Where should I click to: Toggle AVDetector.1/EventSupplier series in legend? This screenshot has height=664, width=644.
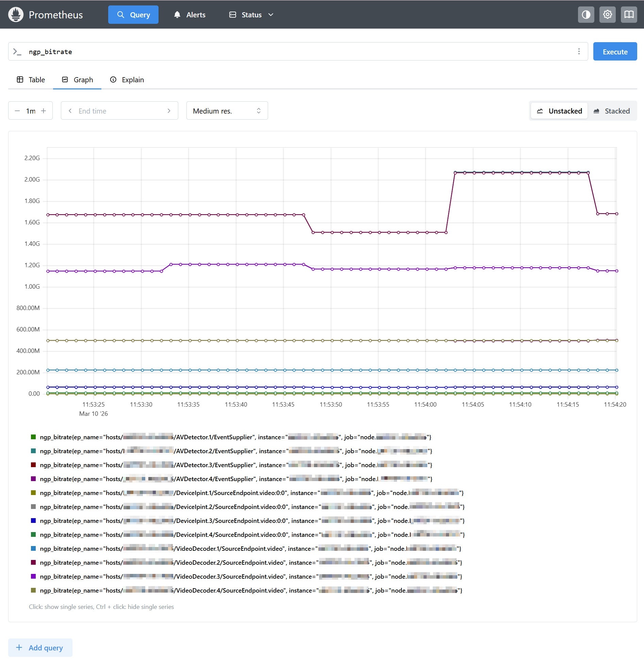coord(231,437)
